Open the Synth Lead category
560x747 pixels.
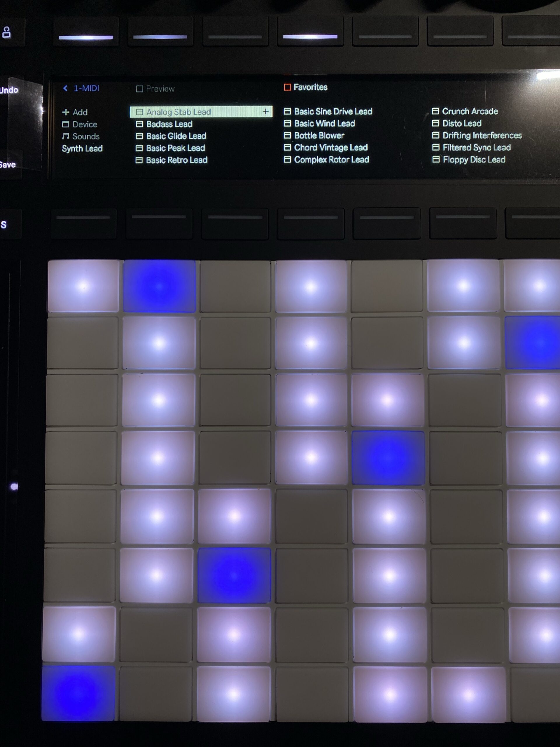click(82, 149)
